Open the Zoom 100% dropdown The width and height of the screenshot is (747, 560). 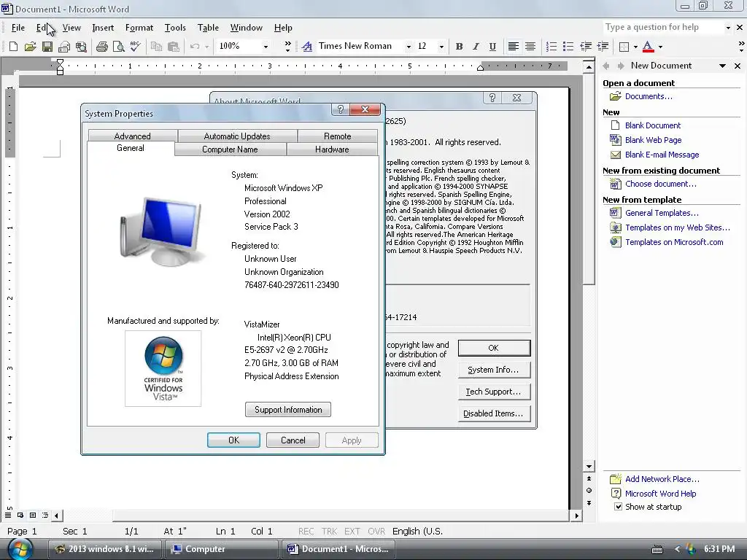click(x=266, y=46)
